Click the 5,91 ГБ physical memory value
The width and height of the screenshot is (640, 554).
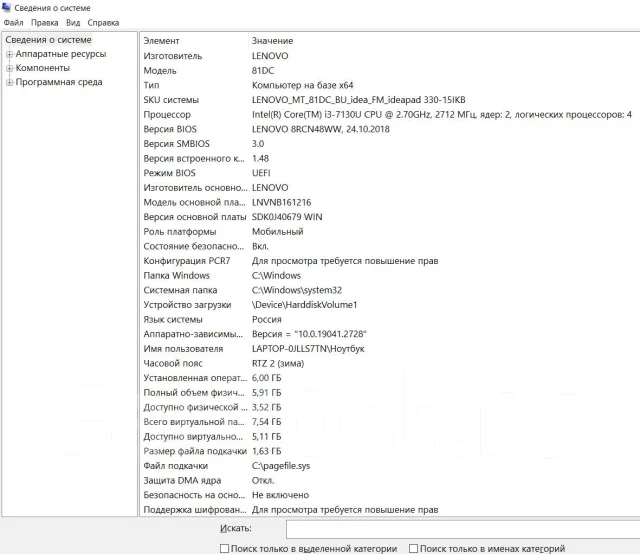[267, 393]
